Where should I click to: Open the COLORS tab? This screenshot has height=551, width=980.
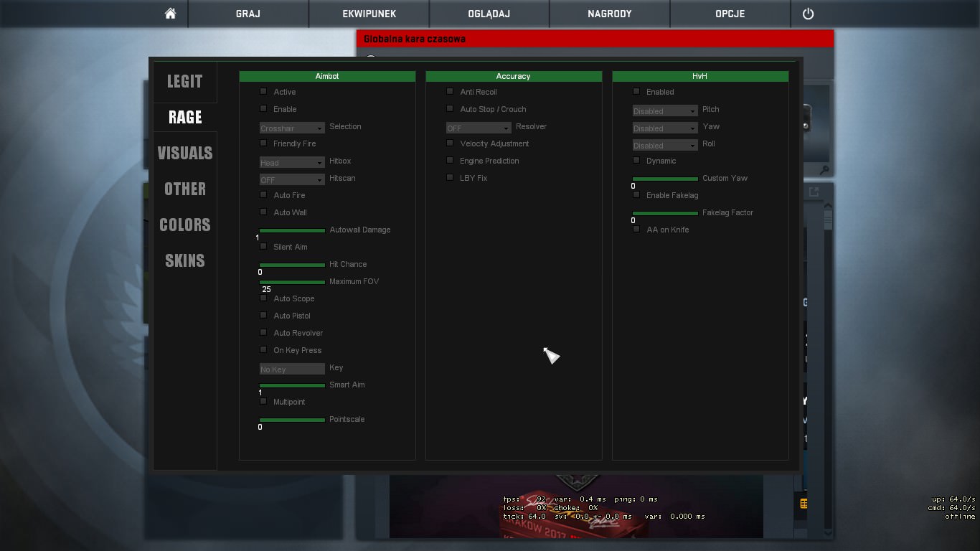click(x=185, y=225)
